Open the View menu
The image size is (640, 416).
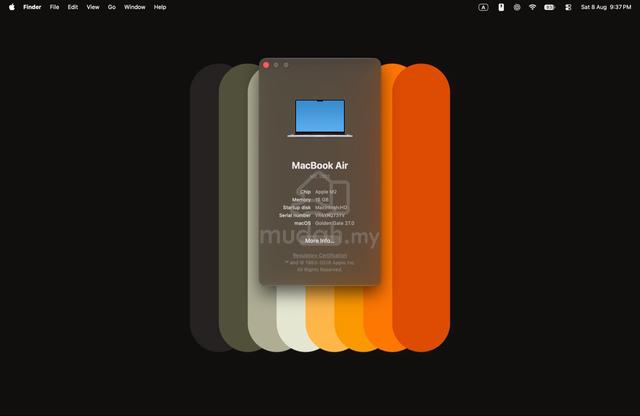point(93,7)
